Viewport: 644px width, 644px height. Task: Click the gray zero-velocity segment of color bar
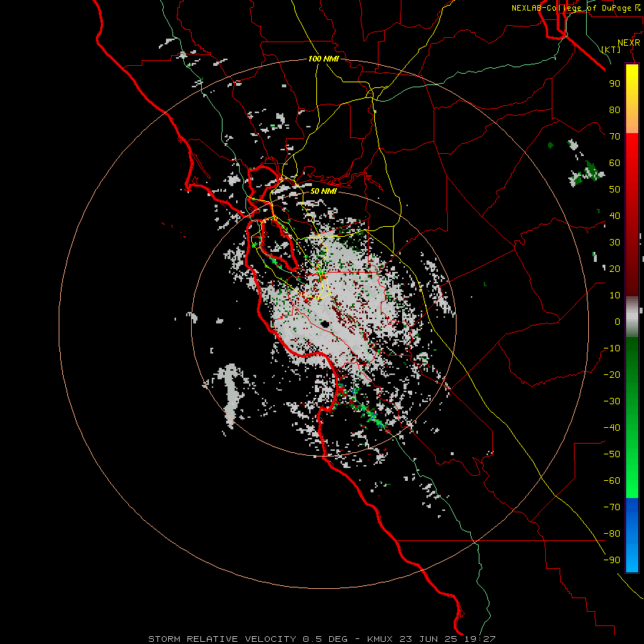pos(632,317)
